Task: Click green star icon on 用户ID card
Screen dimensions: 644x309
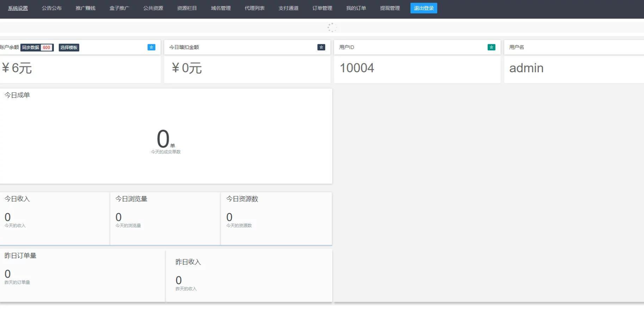Action: pyautogui.click(x=491, y=47)
